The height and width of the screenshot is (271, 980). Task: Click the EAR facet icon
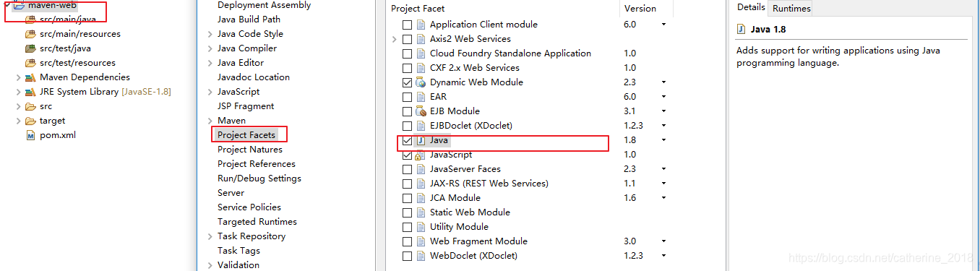click(421, 97)
